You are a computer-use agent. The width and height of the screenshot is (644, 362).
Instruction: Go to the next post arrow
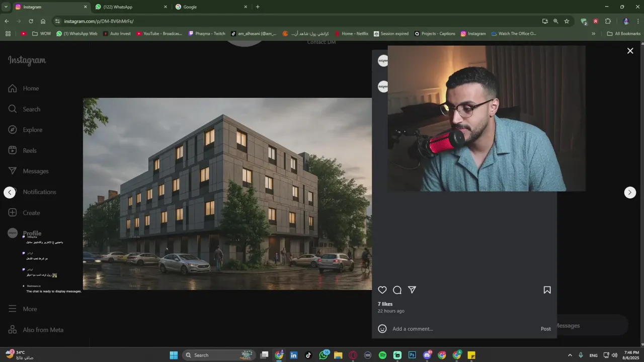tap(630, 193)
